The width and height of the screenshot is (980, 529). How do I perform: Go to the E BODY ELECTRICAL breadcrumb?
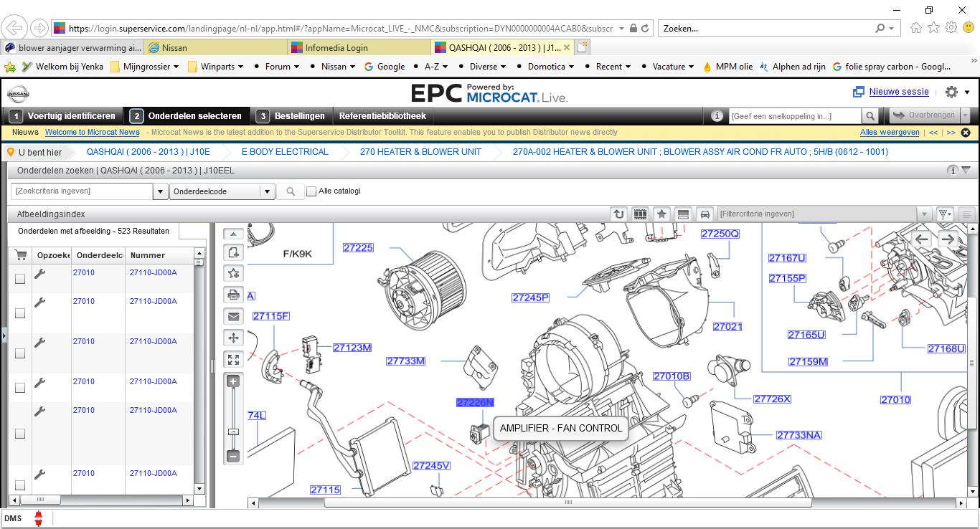coord(285,152)
